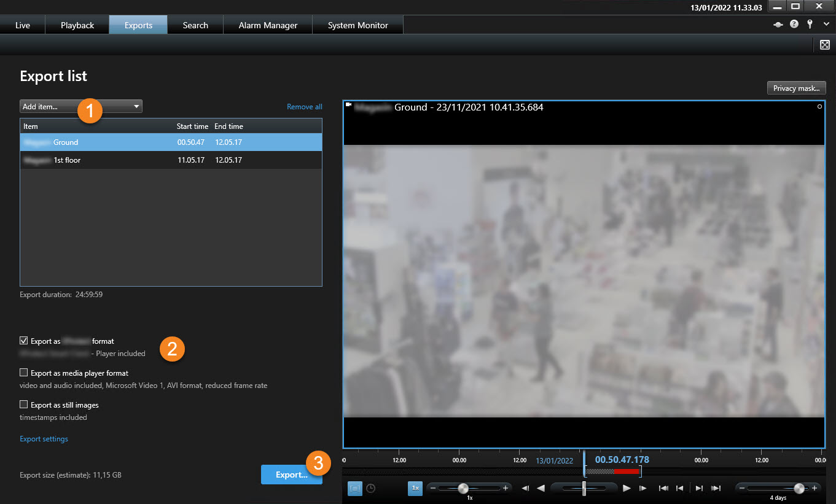Click the Remove all link
The width and height of the screenshot is (836, 504).
click(304, 107)
